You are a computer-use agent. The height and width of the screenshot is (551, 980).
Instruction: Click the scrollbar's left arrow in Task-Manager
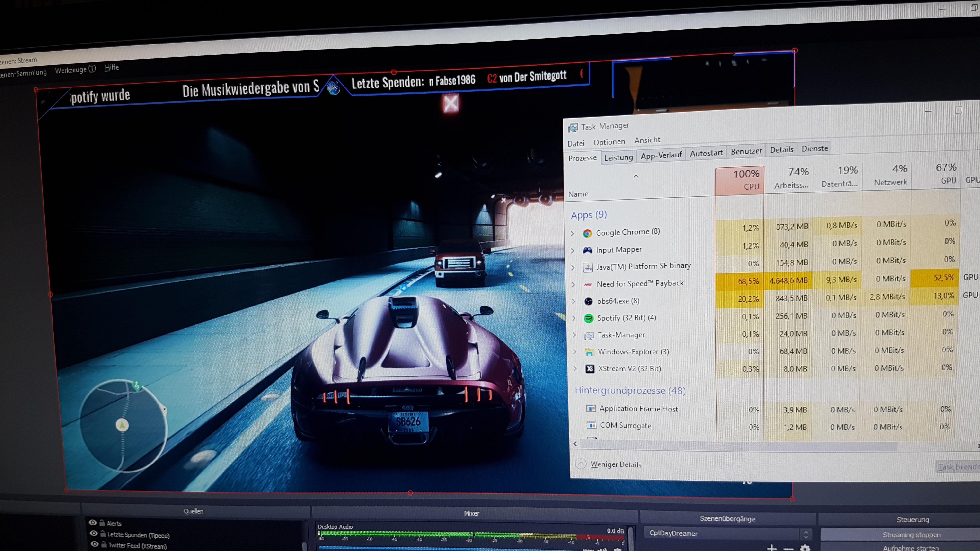pyautogui.click(x=575, y=443)
